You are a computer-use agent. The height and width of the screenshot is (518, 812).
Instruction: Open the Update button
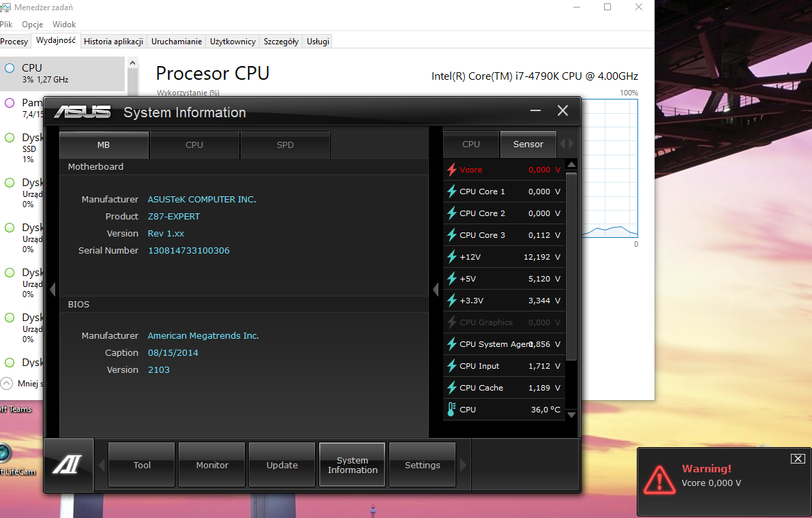click(x=282, y=465)
